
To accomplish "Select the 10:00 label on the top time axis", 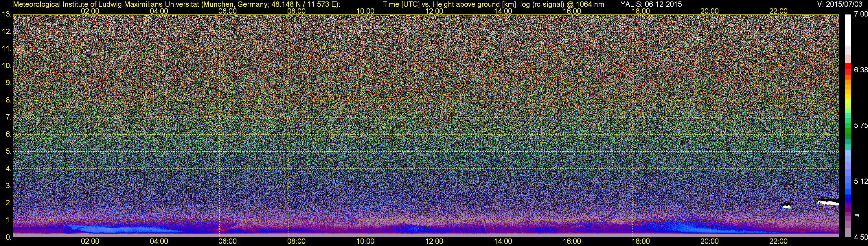I will (366, 11).
